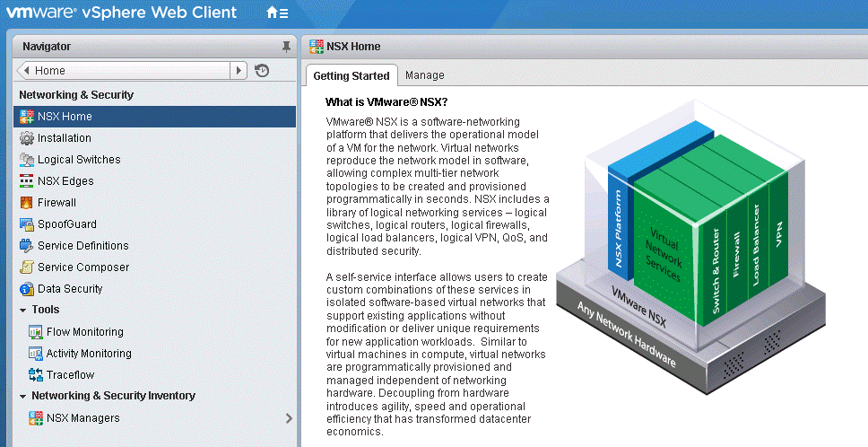Go forward using Home breadcrumb arrow
The width and height of the screenshot is (868, 447).
pyautogui.click(x=239, y=70)
